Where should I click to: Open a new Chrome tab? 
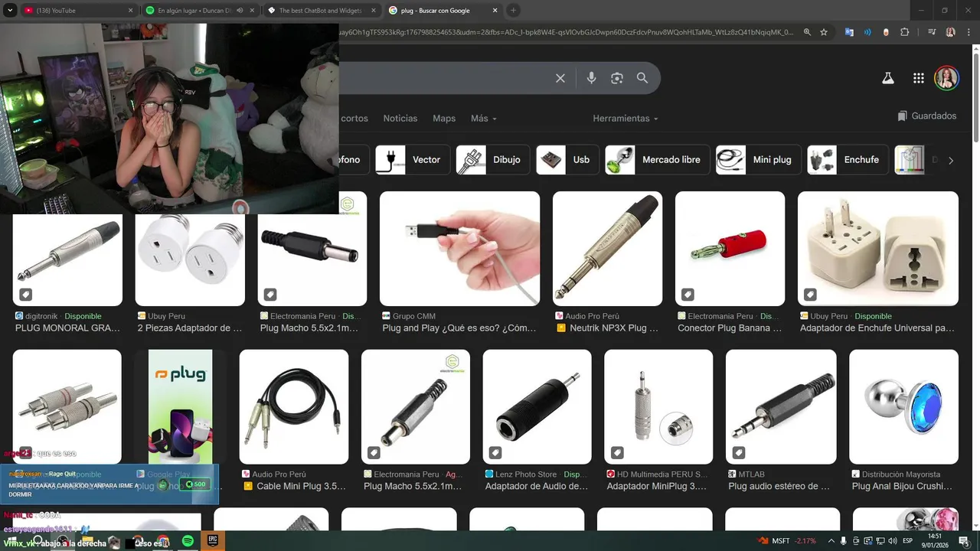pos(513,11)
